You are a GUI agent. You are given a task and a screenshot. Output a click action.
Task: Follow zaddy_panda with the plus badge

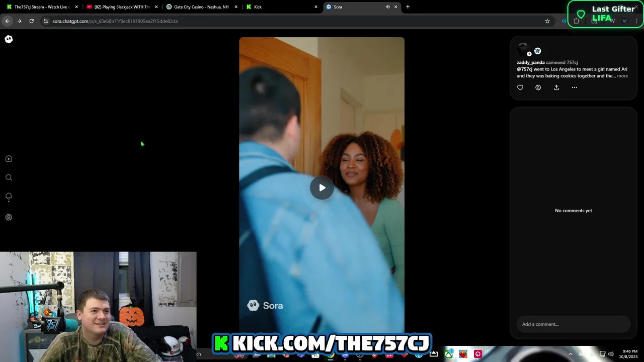tap(529, 54)
